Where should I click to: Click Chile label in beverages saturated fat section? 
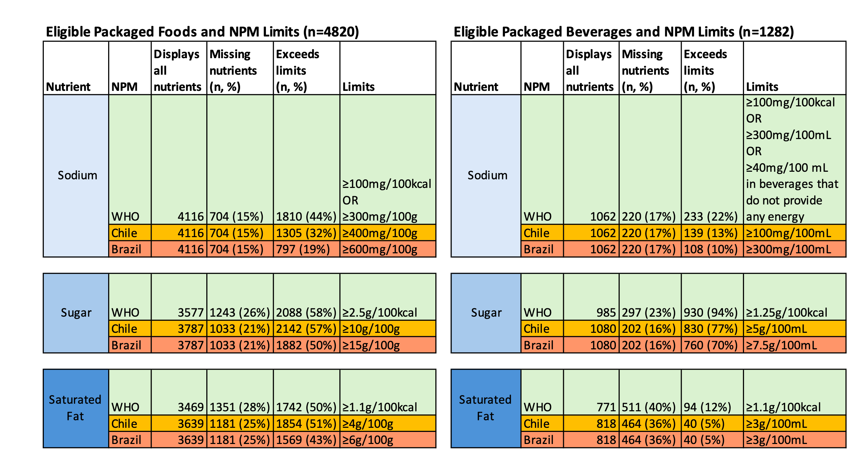coord(536,424)
